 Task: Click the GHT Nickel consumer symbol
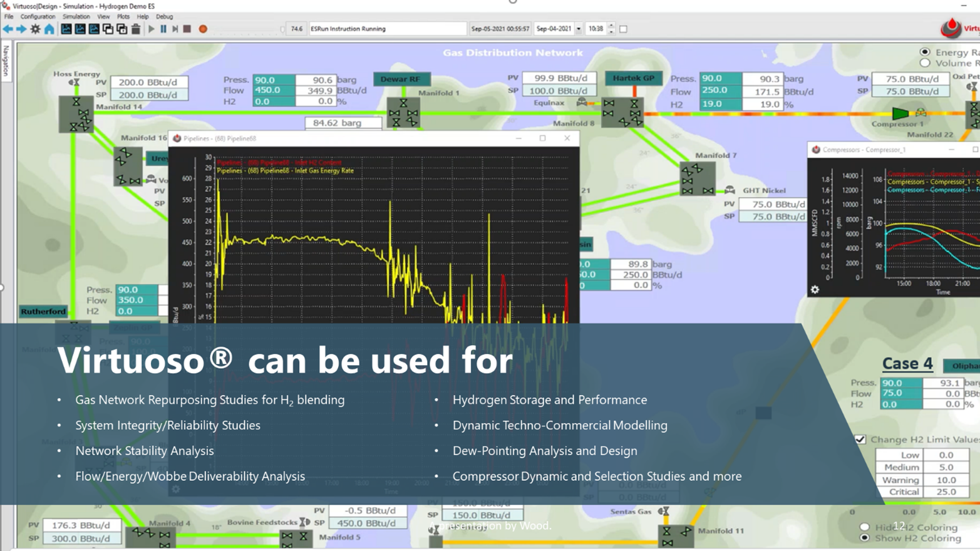click(730, 190)
